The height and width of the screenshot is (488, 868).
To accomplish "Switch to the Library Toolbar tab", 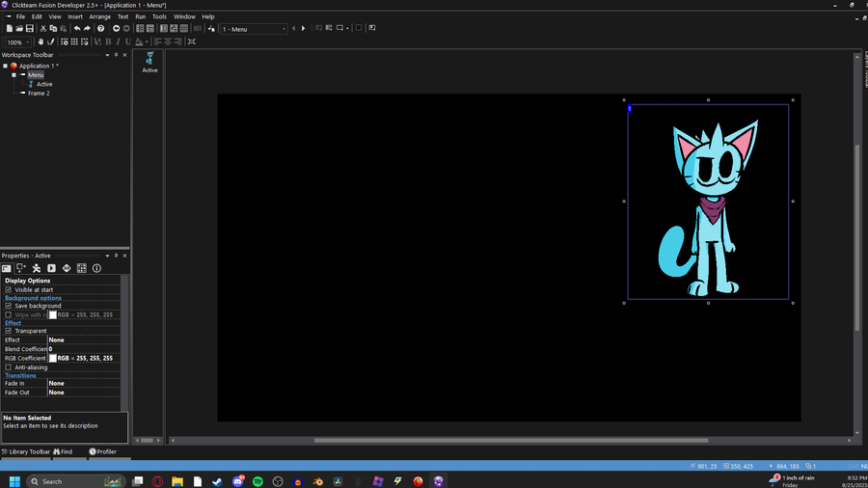I will tap(26, 452).
